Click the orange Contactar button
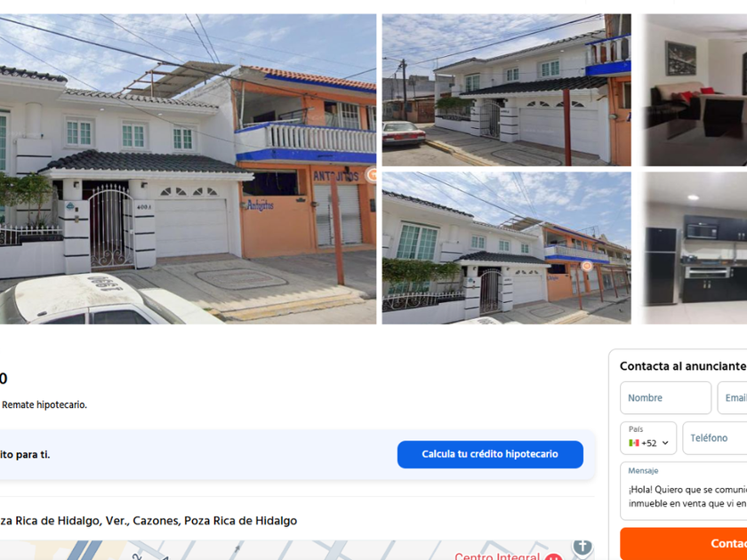Viewport: 747px width, 560px height. 683,543
